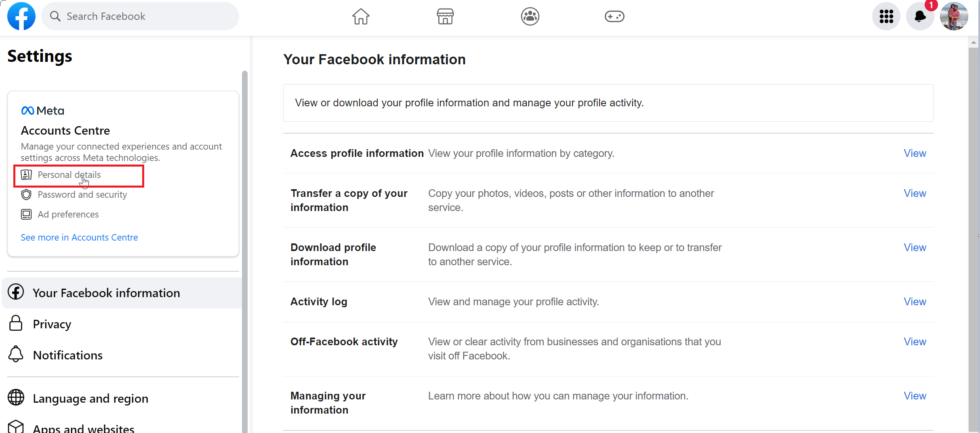Open the Home feed icon

[360, 16]
